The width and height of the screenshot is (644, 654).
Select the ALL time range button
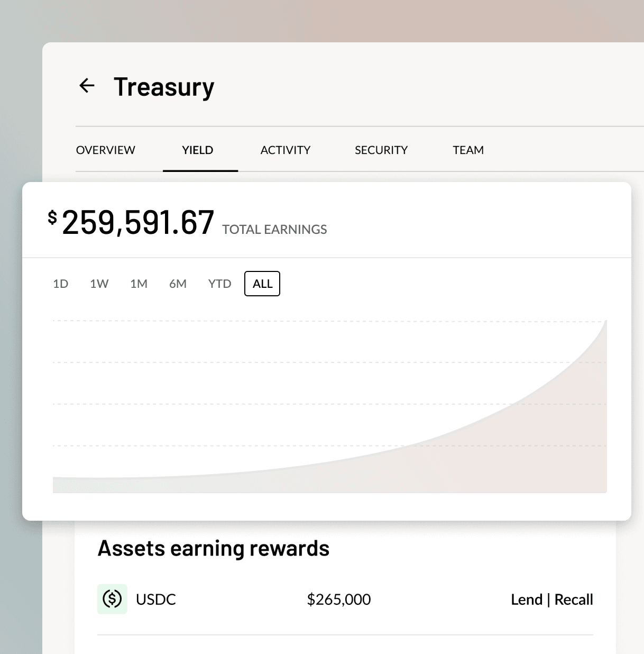(x=262, y=284)
